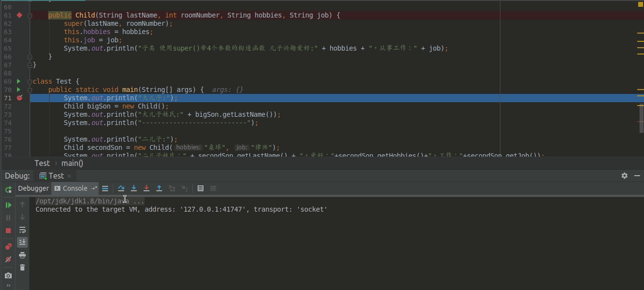Click Run to Cursor icon
The height and width of the screenshot is (290, 644).
click(184, 188)
